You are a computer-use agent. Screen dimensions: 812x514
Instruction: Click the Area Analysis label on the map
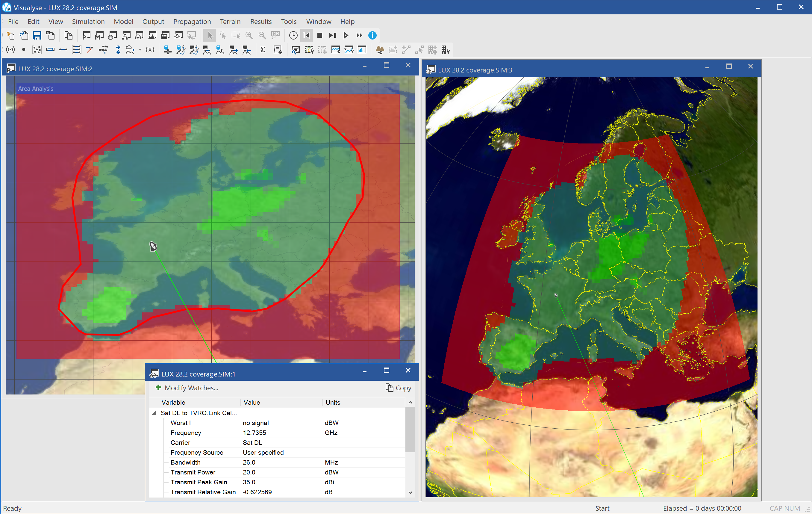tap(36, 89)
